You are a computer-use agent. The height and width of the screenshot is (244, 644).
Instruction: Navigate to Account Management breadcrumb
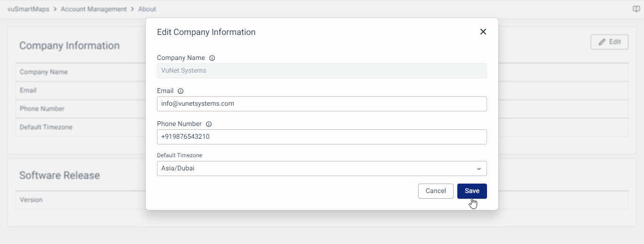coord(93,9)
